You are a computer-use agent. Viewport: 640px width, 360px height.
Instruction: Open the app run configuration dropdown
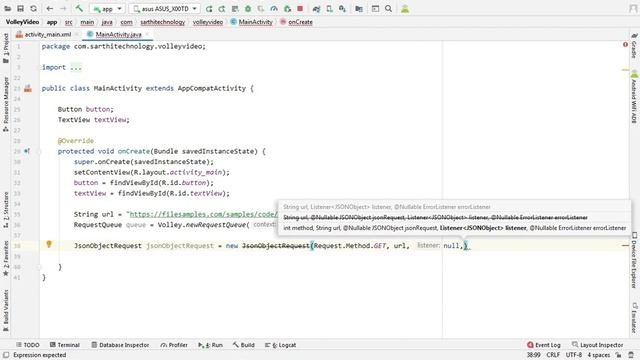click(107, 9)
